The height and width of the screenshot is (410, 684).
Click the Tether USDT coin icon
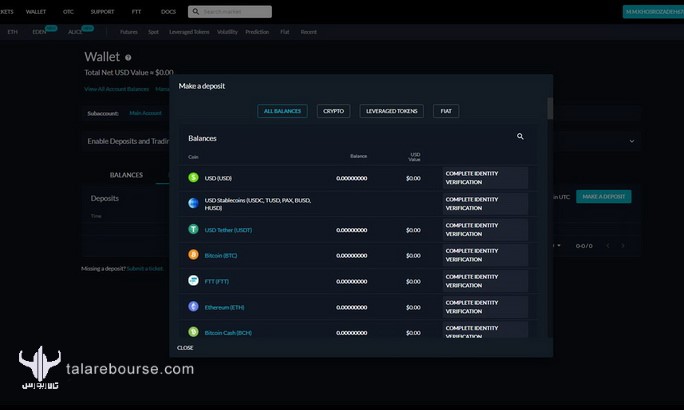(x=193, y=229)
